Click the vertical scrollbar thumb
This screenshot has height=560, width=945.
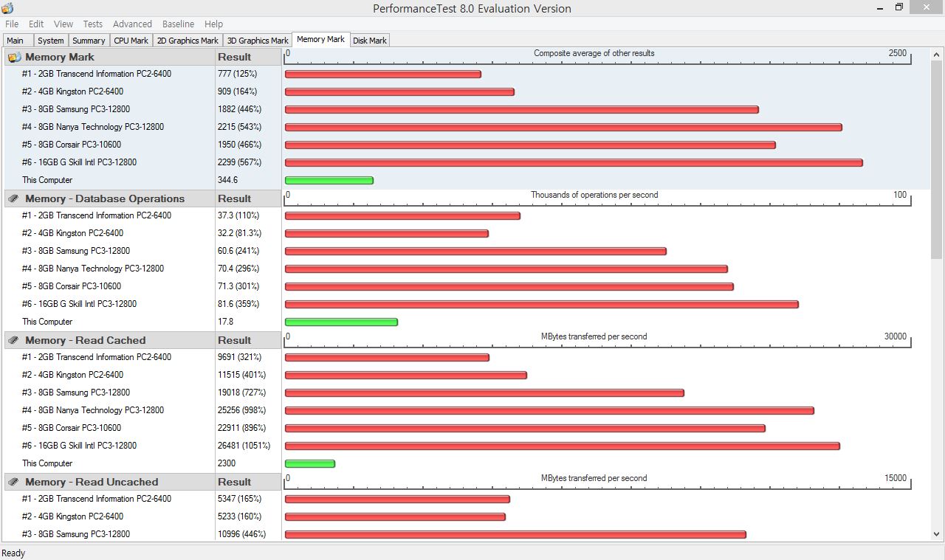(x=937, y=160)
